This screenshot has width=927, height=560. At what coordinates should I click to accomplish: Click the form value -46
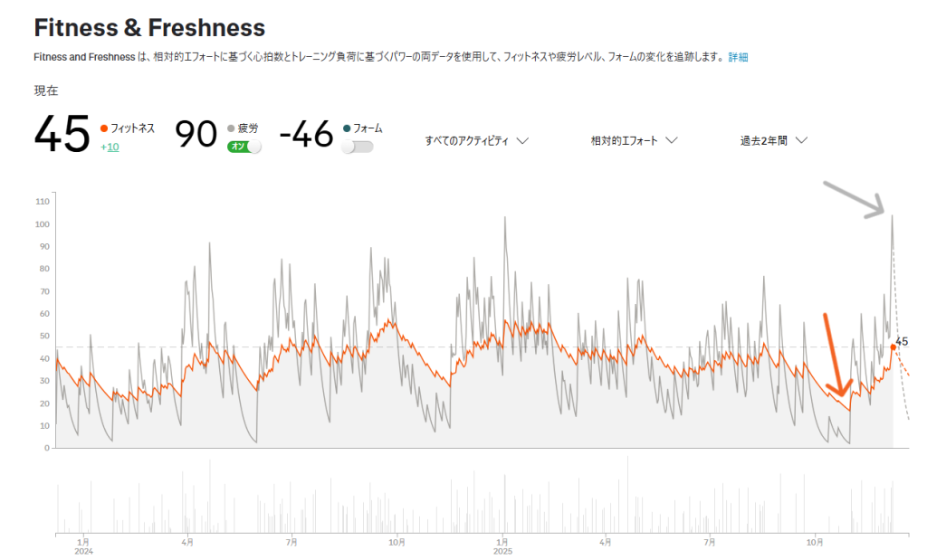[x=306, y=135]
